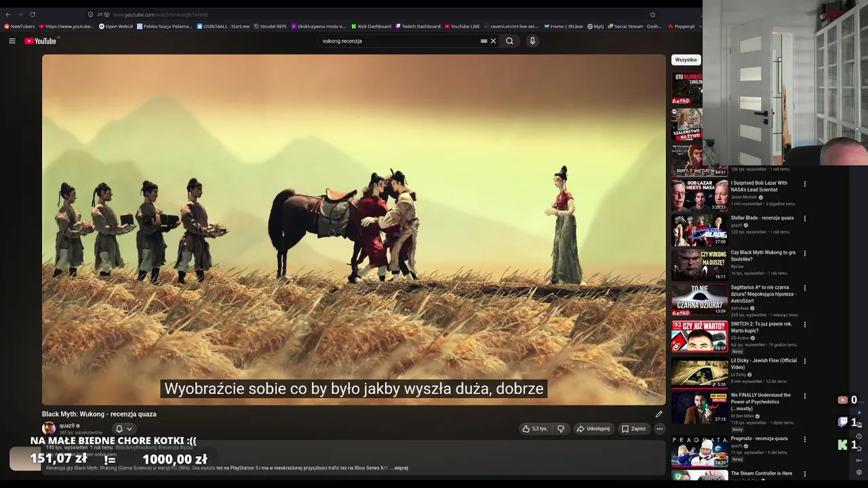Open options for We FINALLY Understand Psychedelics video
This screenshot has height=488, width=868.
point(805,396)
